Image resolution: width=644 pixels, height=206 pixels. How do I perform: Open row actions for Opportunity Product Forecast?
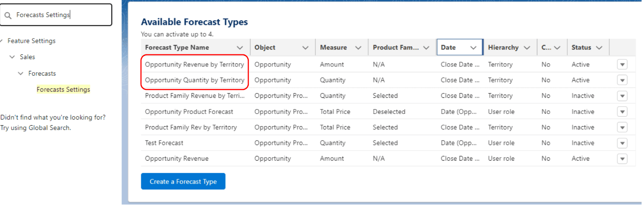click(x=622, y=112)
